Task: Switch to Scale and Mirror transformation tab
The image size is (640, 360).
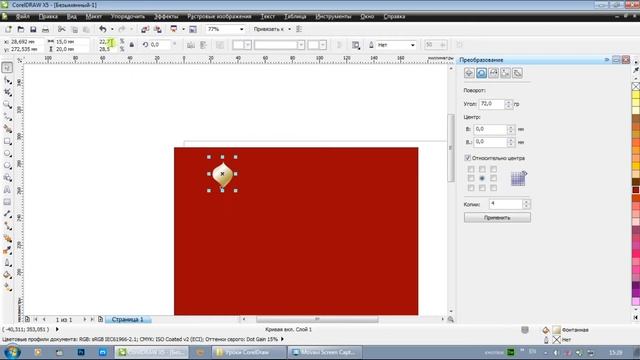Action: pos(493,73)
